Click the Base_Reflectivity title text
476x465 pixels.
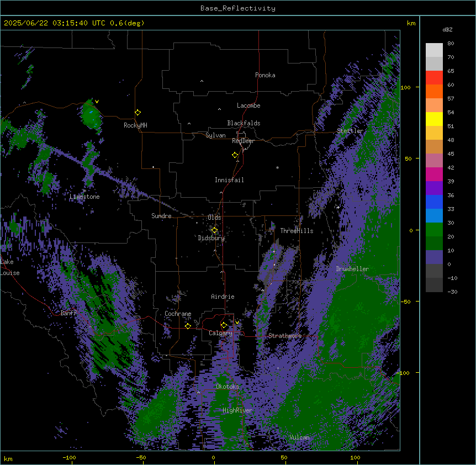click(238, 8)
